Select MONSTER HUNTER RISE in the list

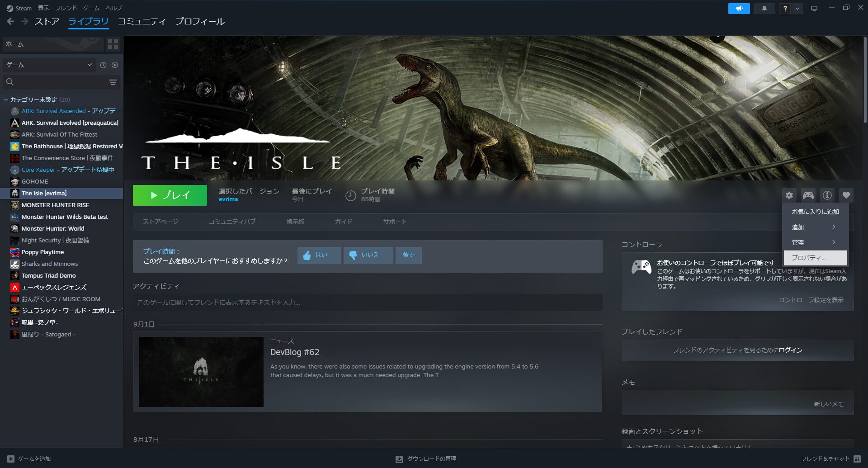(61, 205)
